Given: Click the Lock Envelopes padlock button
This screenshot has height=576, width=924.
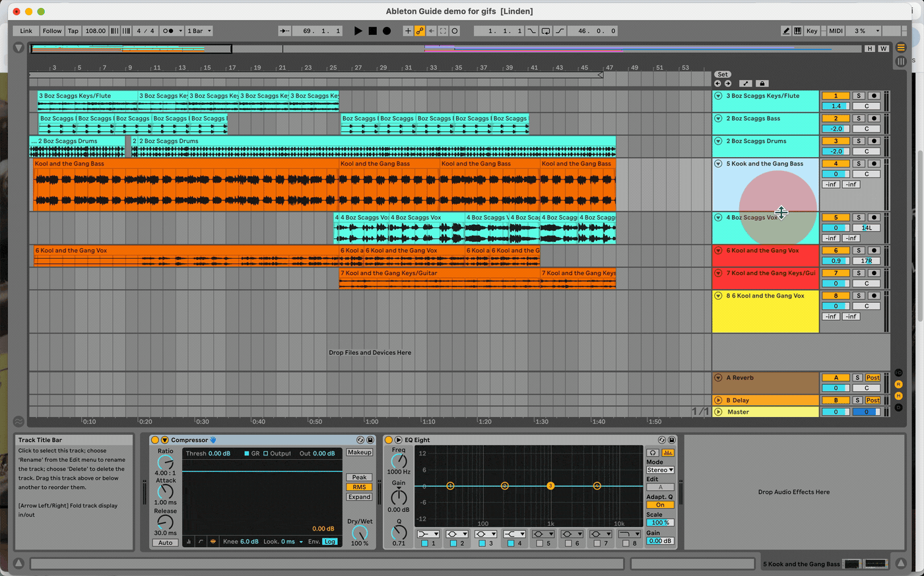Looking at the screenshot, I should pos(762,84).
